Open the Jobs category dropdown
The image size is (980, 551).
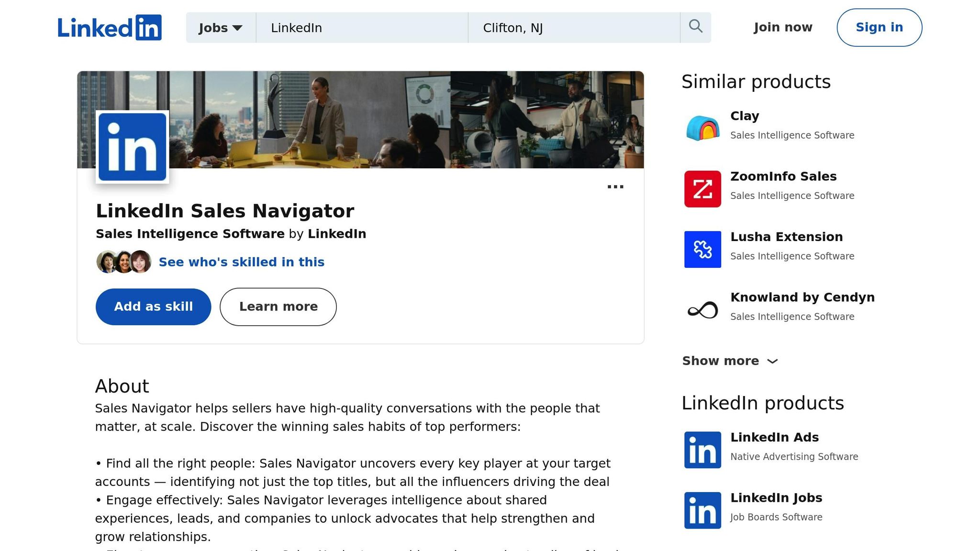coord(220,27)
